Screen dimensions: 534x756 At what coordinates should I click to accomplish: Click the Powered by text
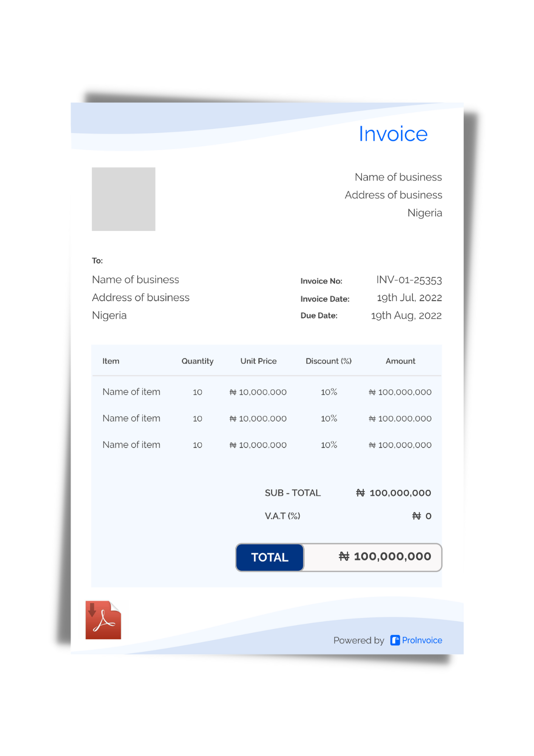[358, 640]
